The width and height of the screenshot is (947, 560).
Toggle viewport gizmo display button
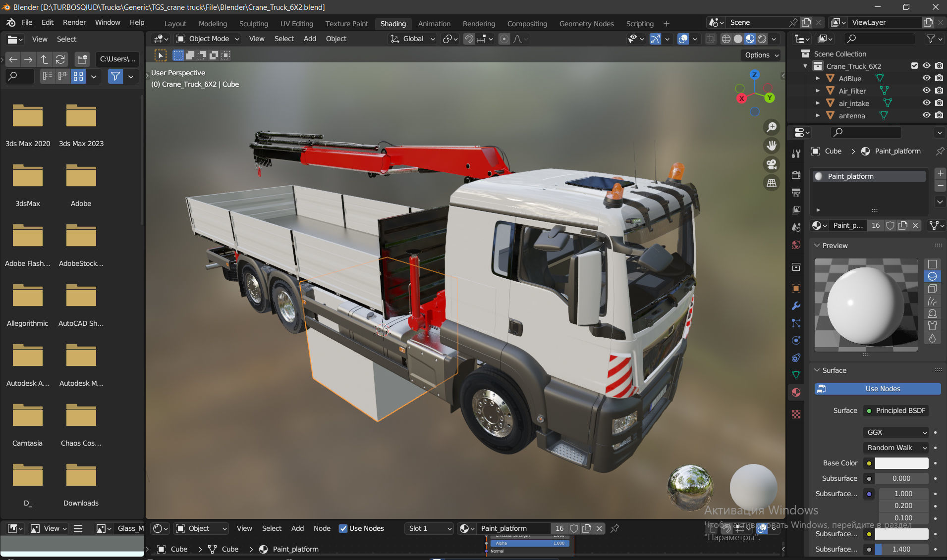[655, 39]
